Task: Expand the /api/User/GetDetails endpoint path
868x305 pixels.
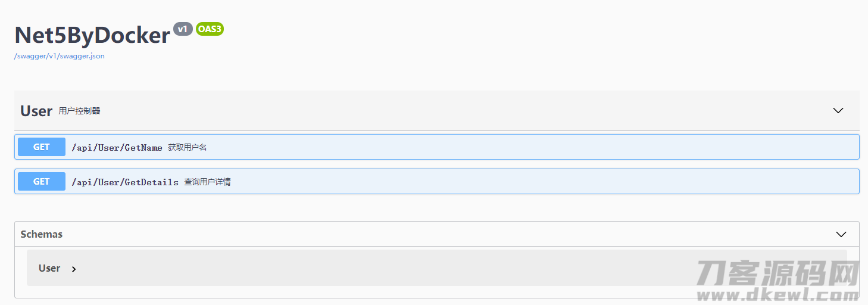Action: tap(125, 182)
